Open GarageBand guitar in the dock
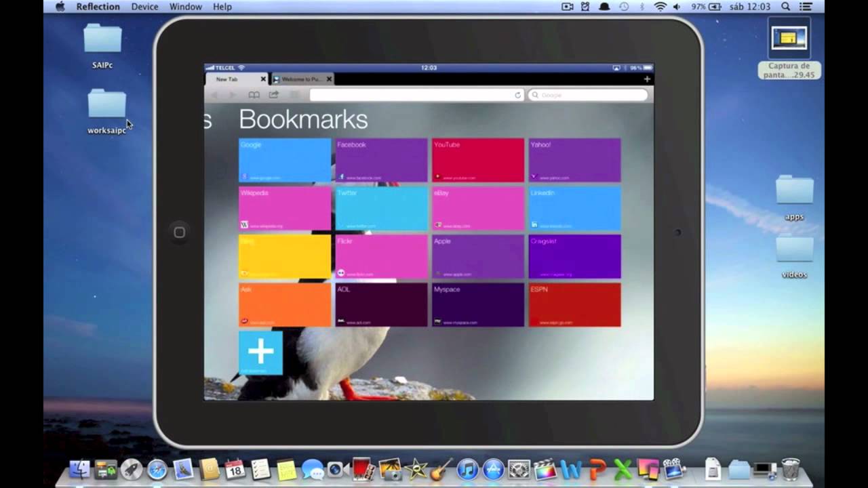Screen dimensions: 868x488 tap(441, 469)
